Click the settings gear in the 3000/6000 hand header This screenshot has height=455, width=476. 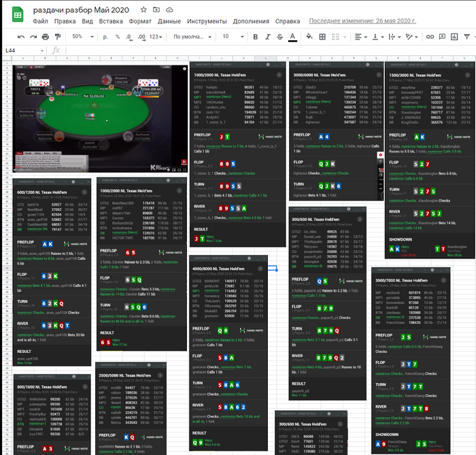368,65
